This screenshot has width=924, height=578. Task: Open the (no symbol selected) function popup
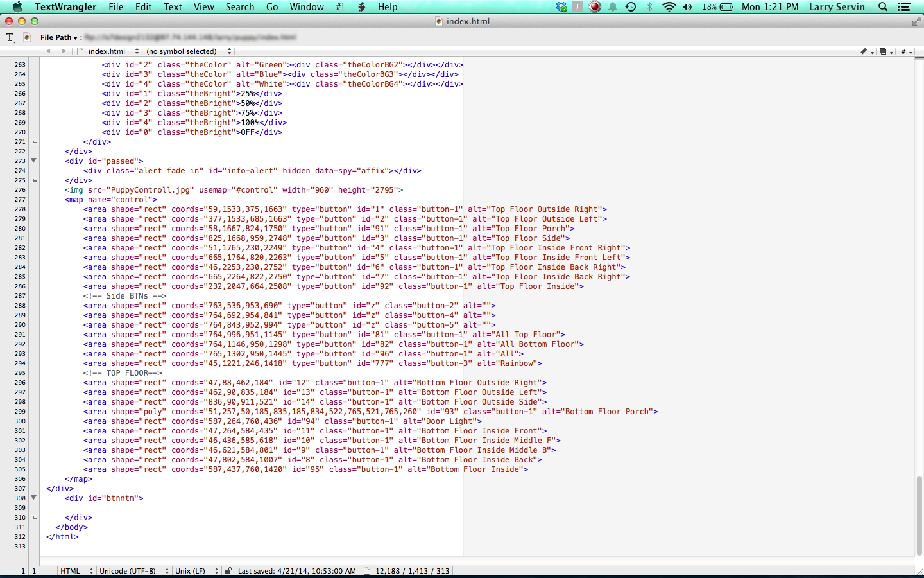point(188,51)
